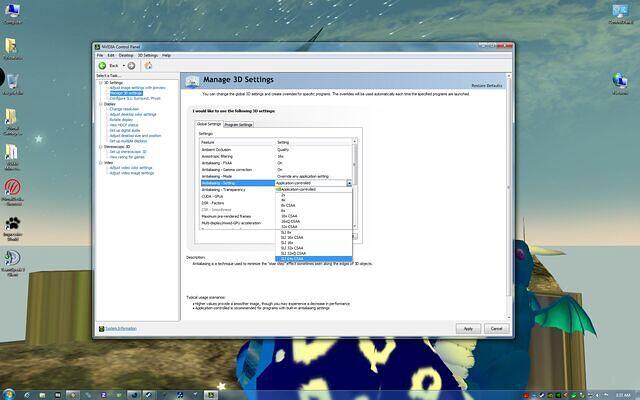The image size is (640, 400).
Task: Choose the 16x CSAA antialiasing option
Action: coord(288,215)
